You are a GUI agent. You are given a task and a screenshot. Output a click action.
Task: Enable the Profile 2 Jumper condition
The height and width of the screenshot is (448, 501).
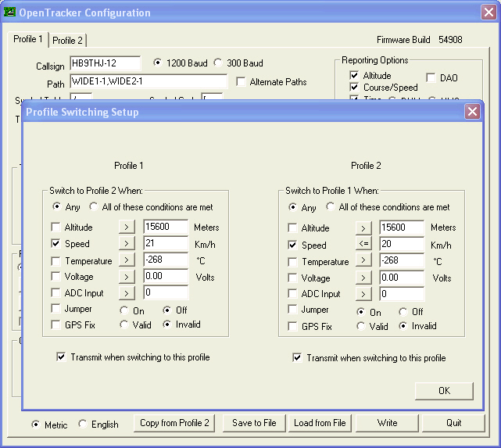pyautogui.click(x=292, y=309)
